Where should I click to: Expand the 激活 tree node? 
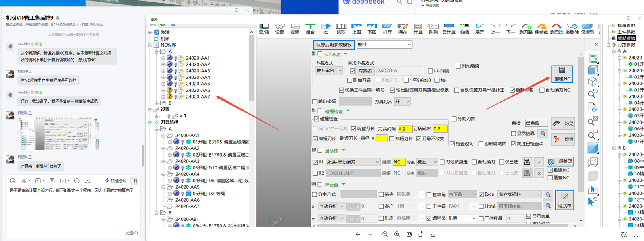click(x=150, y=32)
